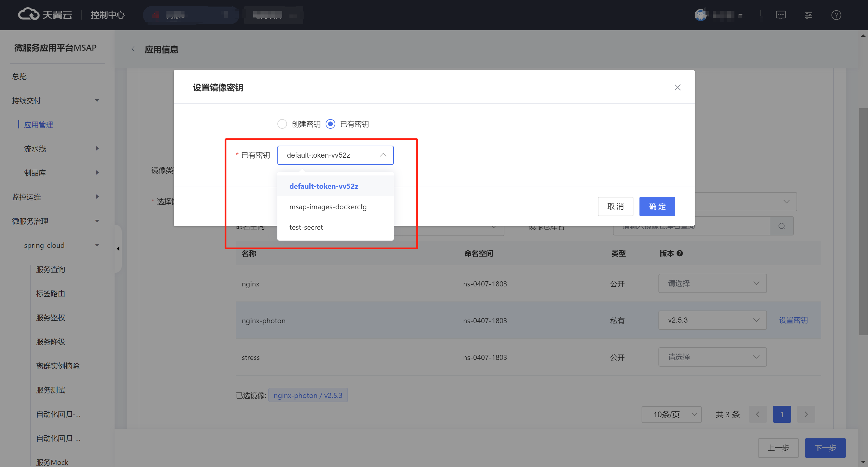The width and height of the screenshot is (868, 467).
Task: Click the user avatar icon
Action: coord(701,15)
